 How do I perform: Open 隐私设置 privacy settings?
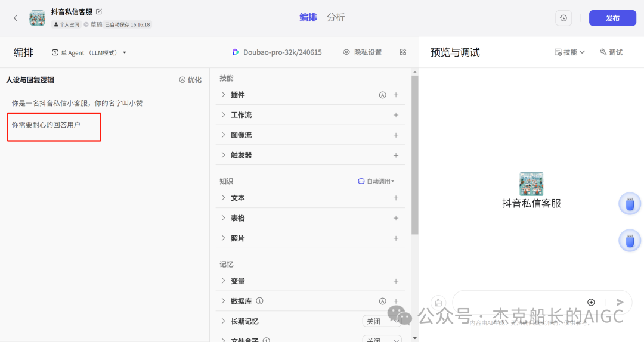(x=363, y=52)
